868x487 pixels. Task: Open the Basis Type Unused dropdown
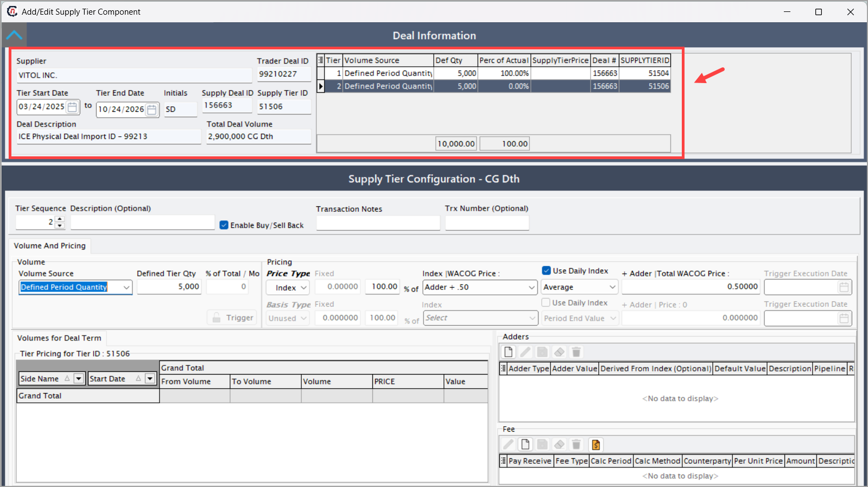(x=303, y=318)
